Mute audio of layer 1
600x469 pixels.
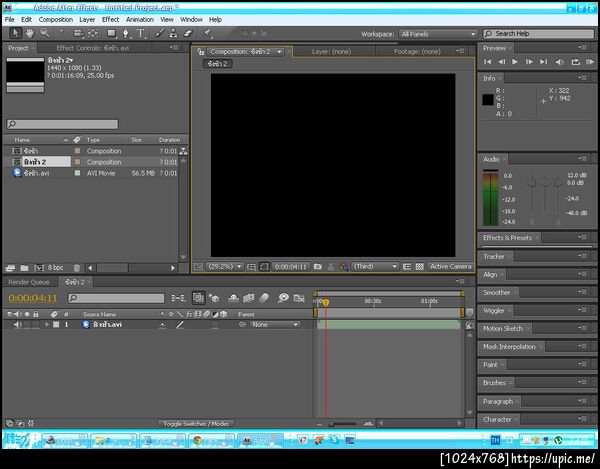17,325
